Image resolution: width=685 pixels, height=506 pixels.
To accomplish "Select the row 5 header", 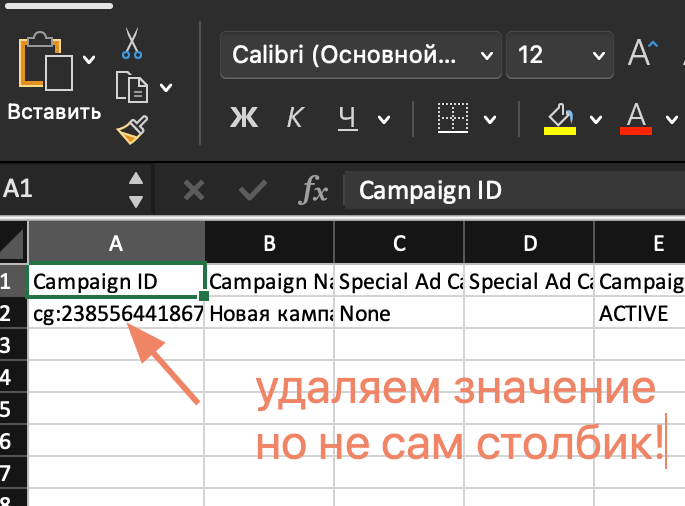I will click(13, 409).
